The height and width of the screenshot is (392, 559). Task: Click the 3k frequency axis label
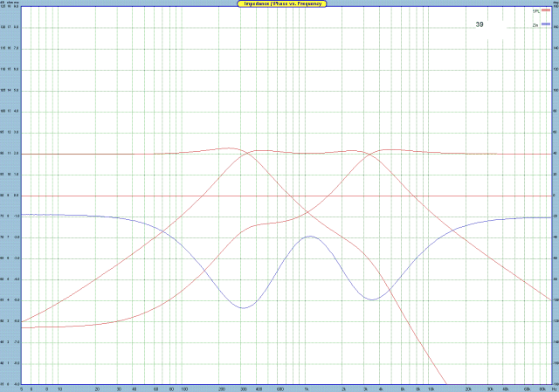[x=365, y=389]
